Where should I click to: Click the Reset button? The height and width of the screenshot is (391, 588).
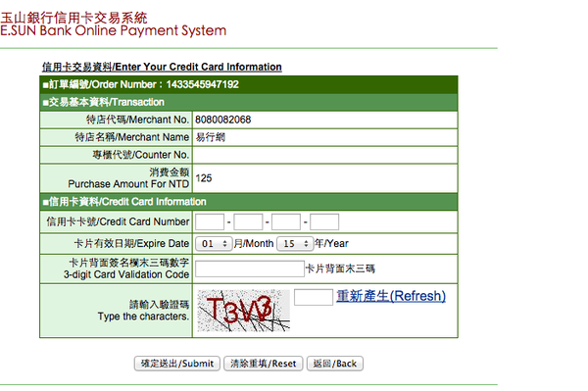click(x=264, y=364)
